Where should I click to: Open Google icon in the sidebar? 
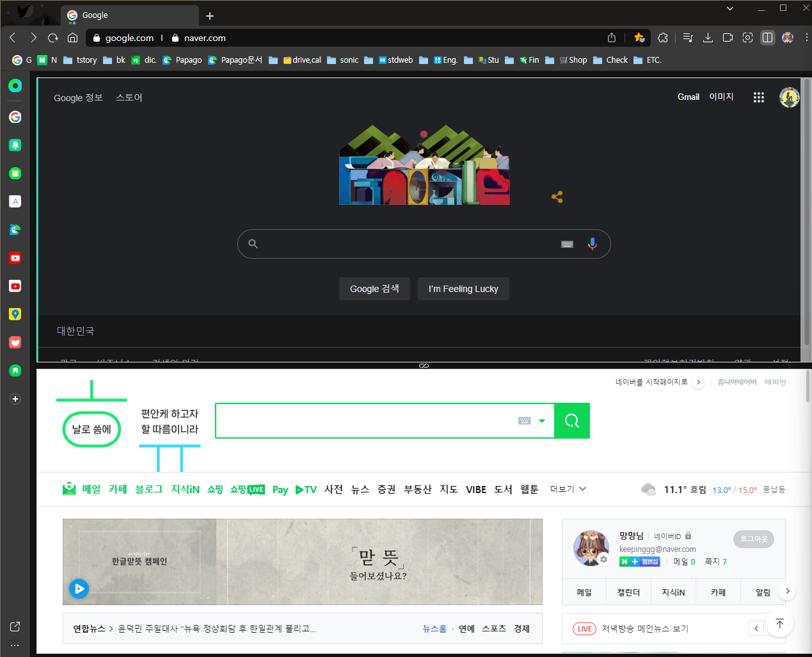[x=15, y=117]
